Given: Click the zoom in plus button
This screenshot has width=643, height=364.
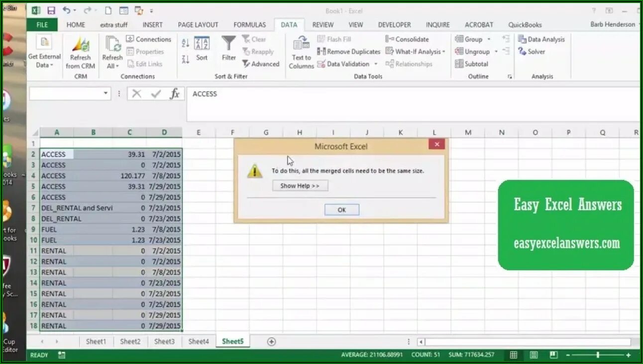Looking at the screenshot, I should coord(629,355).
